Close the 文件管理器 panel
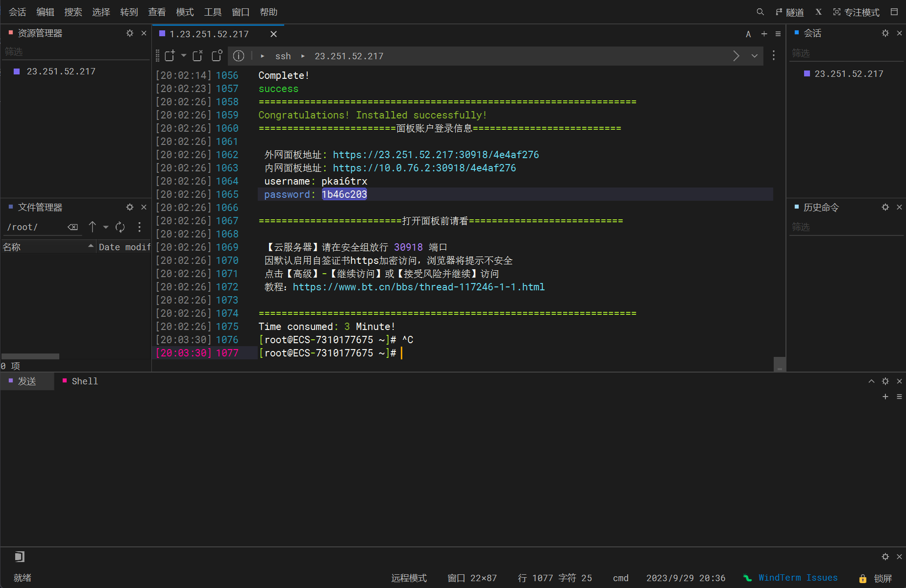 tap(144, 207)
